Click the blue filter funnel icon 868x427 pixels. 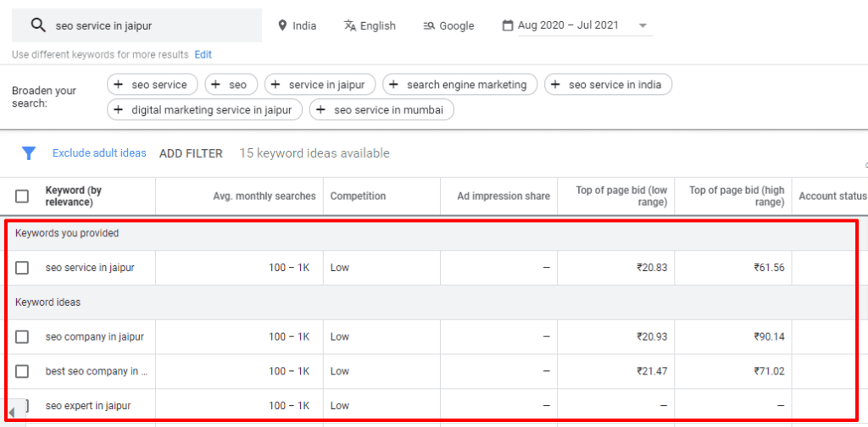point(29,153)
